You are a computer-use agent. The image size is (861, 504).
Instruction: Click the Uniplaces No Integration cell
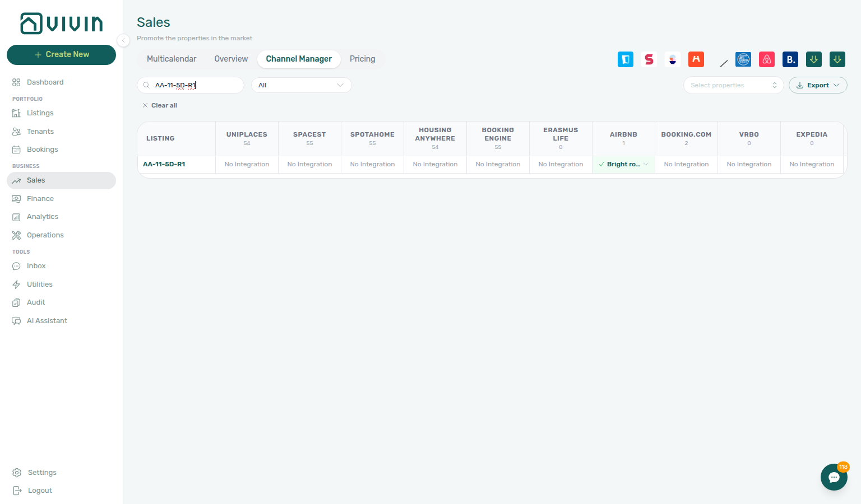pos(247,165)
